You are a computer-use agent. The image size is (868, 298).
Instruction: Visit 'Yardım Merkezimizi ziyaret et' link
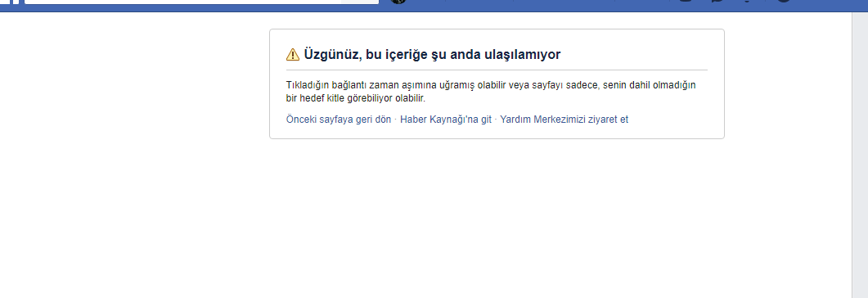[564, 119]
